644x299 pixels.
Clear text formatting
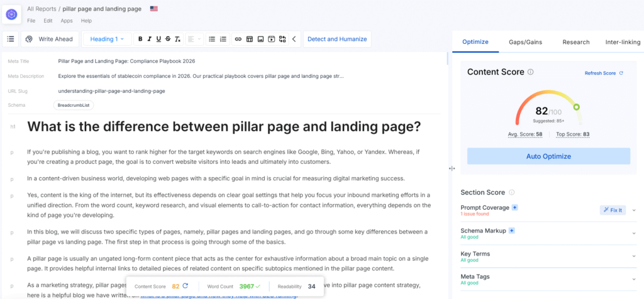click(x=177, y=39)
